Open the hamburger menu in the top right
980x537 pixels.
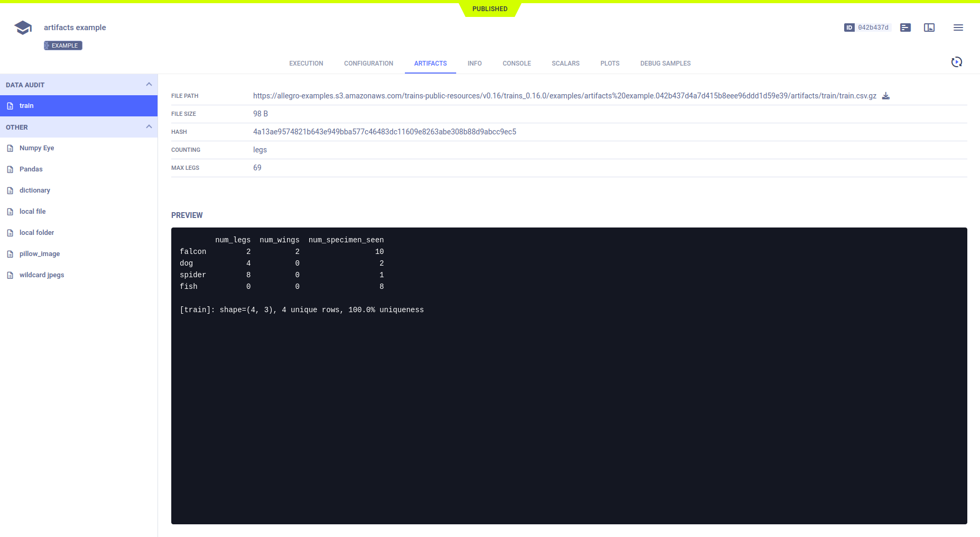pos(958,28)
